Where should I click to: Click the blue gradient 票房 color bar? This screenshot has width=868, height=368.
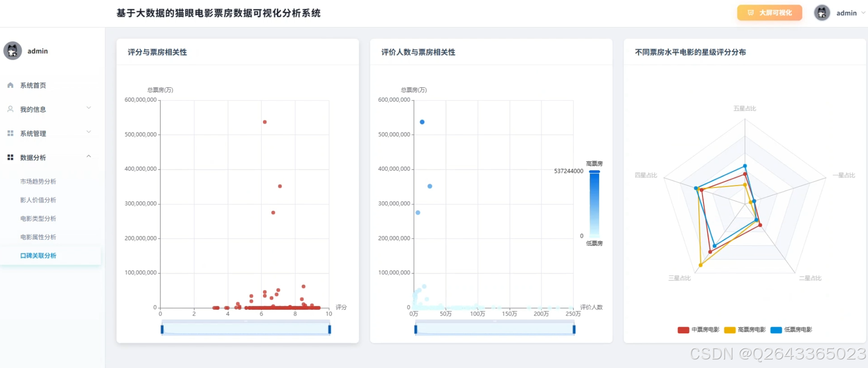[x=594, y=204]
